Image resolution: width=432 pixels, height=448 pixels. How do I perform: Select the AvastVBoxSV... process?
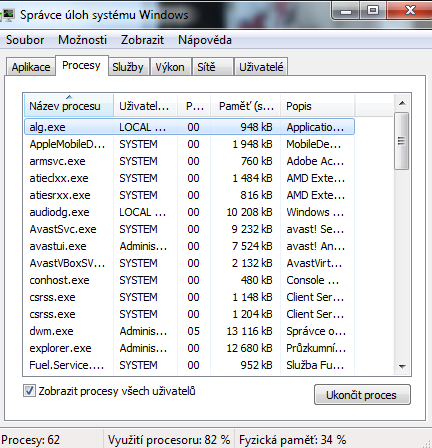pyautogui.click(x=189, y=263)
